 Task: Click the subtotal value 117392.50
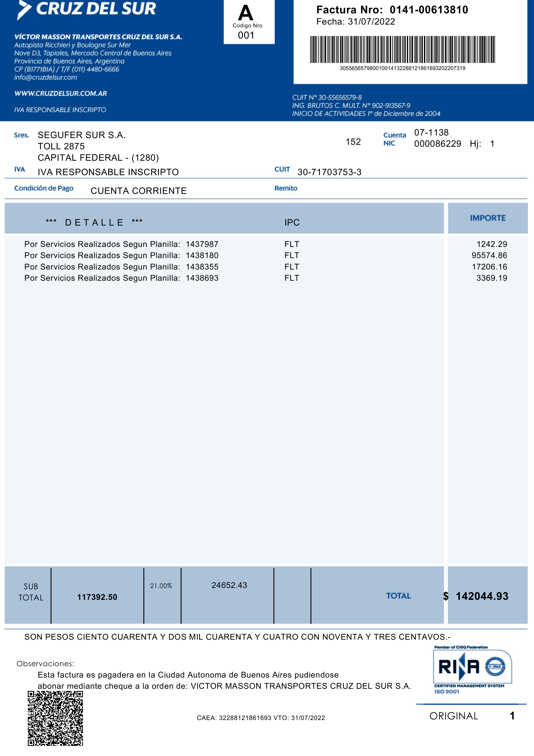pyautogui.click(x=97, y=597)
